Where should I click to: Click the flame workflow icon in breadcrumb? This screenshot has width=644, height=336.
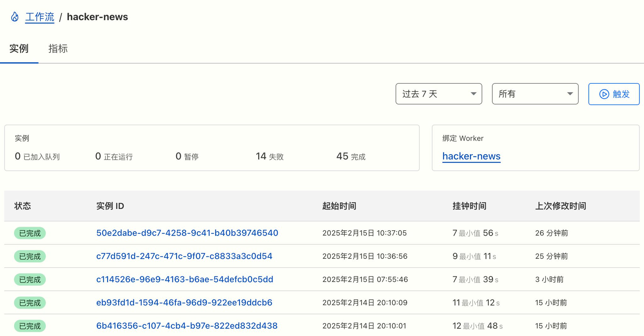coord(15,17)
